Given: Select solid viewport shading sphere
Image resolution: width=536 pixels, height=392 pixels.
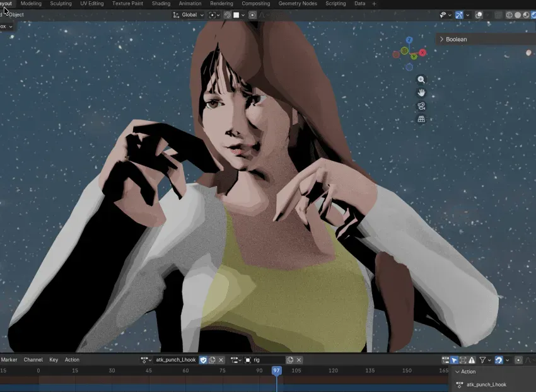Looking at the screenshot, I should 518,15.
